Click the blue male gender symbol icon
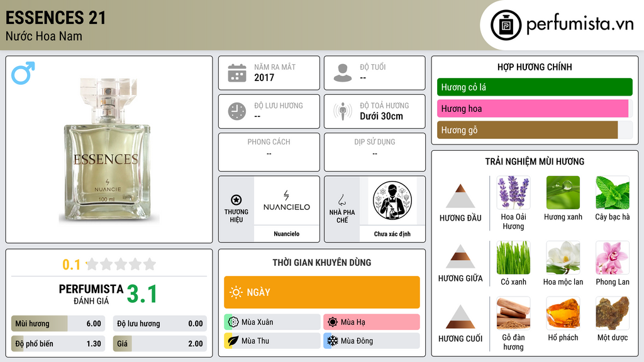644x362 pixels. pyautogui.click(x=23, y=73)
